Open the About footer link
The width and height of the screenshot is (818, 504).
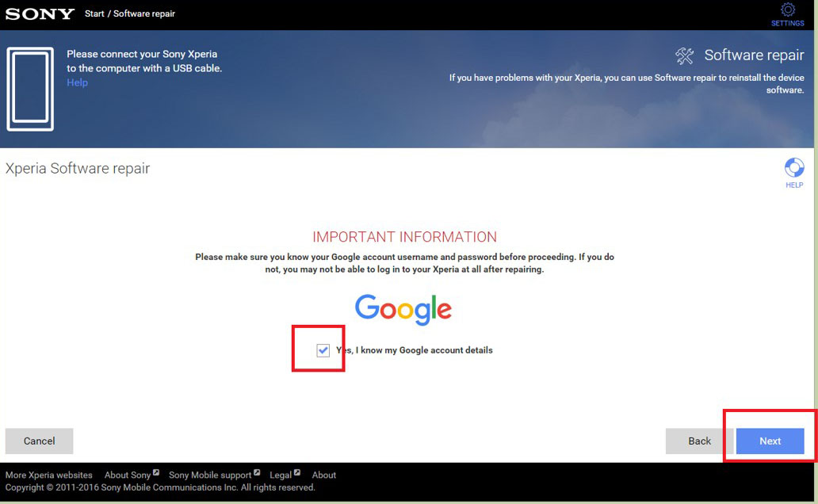point(324,475)
